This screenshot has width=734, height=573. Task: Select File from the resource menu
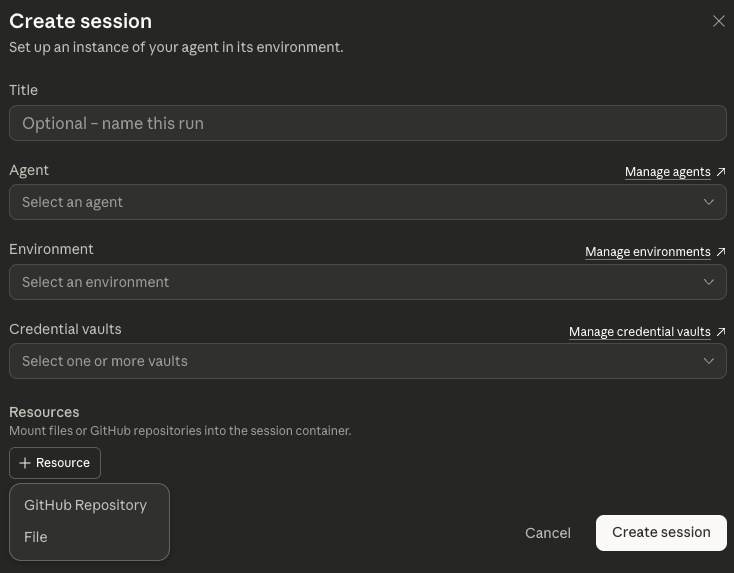[36, 537]
